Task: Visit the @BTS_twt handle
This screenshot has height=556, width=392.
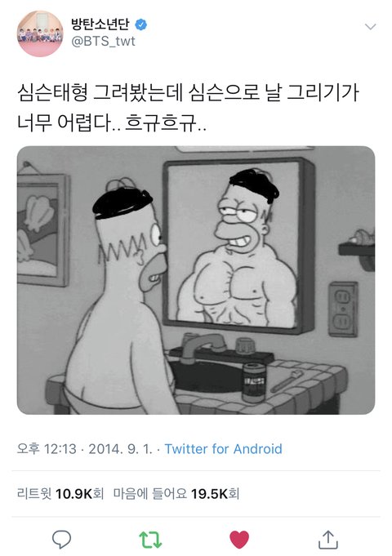Action: click(103, 42)
